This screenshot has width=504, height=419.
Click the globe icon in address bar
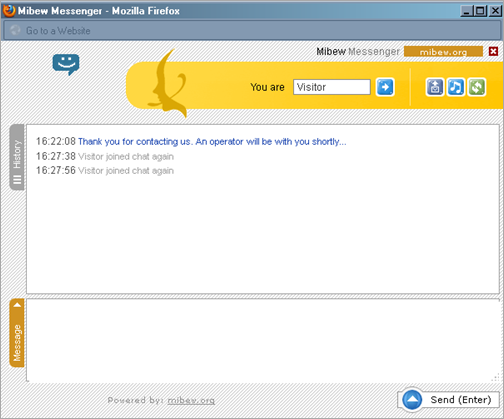point(15,30)
